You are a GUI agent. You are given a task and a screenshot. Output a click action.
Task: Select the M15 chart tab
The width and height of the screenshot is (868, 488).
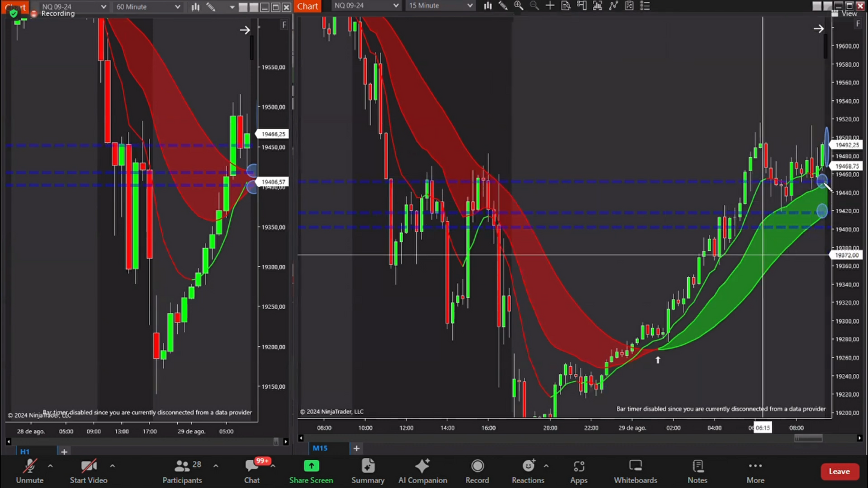pyautogui.click(x=320, y=448)
